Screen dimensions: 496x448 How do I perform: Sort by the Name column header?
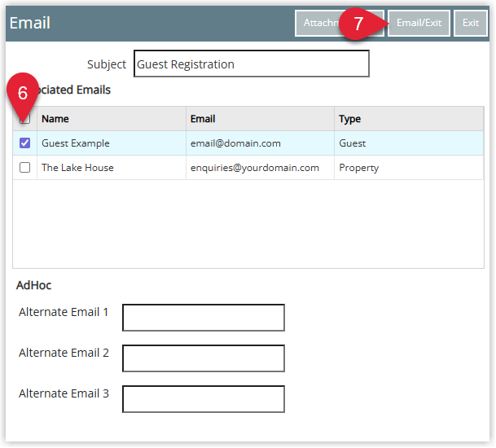point(112,119)
